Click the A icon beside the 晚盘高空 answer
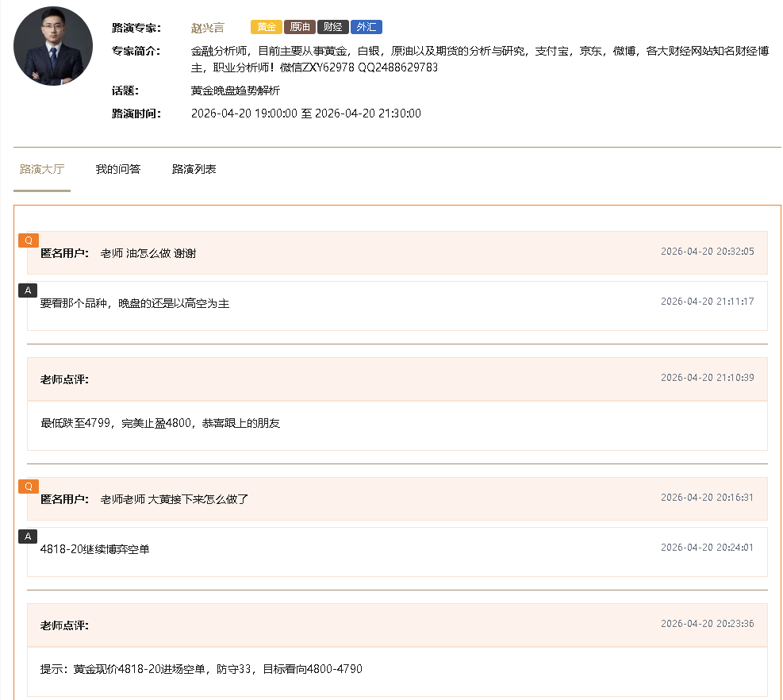 pyautogui.click(x=29, y=290)
